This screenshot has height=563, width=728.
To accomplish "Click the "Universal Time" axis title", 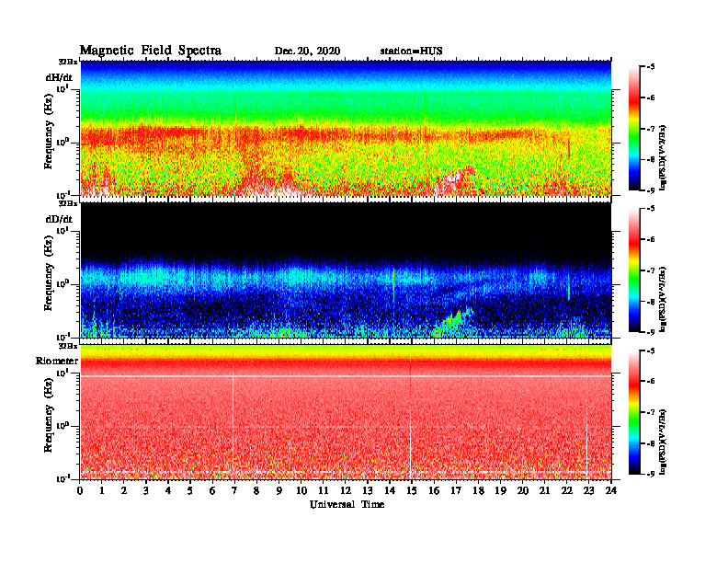I will (347, 504).
